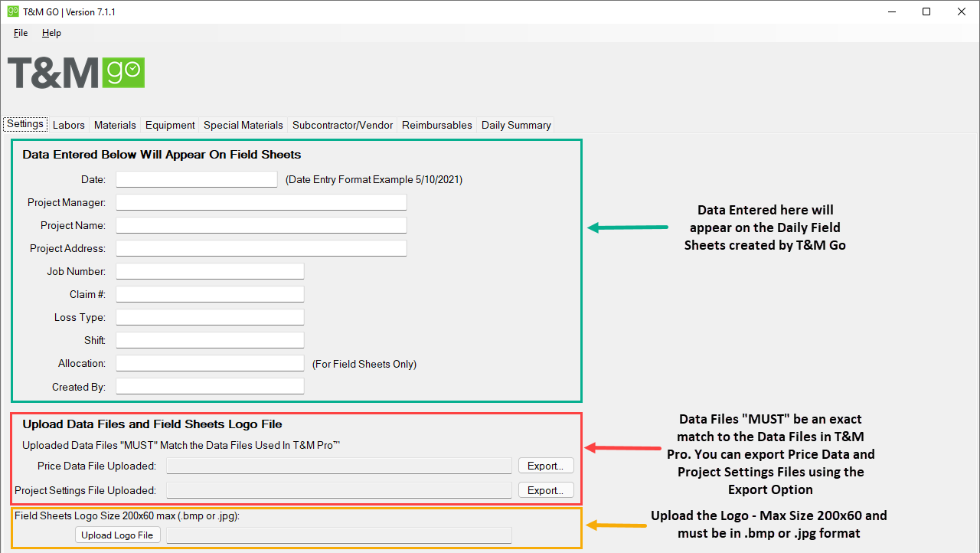Maximize the T&M GO window
980x553 pixels.
[926, 11]
